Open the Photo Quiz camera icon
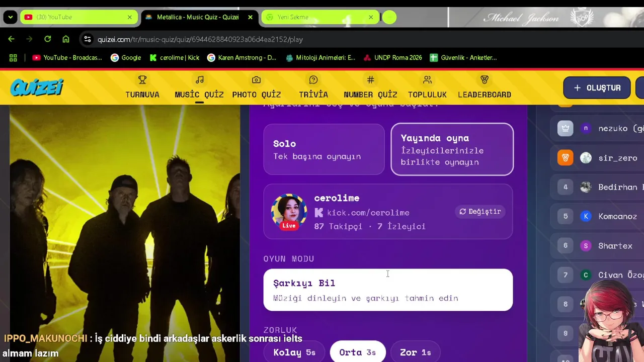Screen dimensions: 644x362 [x=256, y=80]
